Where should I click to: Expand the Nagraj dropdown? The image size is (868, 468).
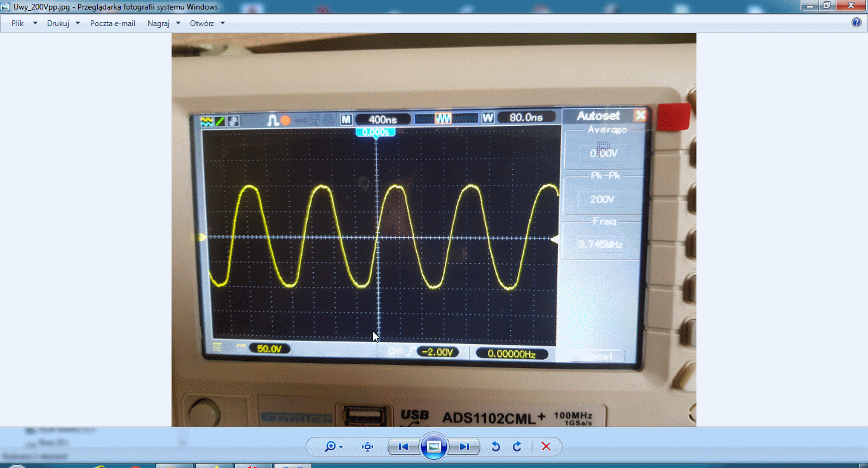[164, 23]
